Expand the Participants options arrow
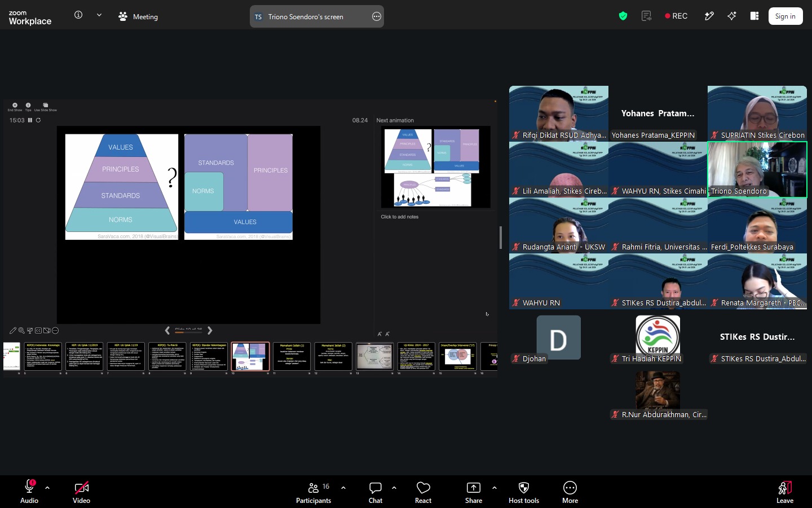812x508 pixels. tap(343, 488)
